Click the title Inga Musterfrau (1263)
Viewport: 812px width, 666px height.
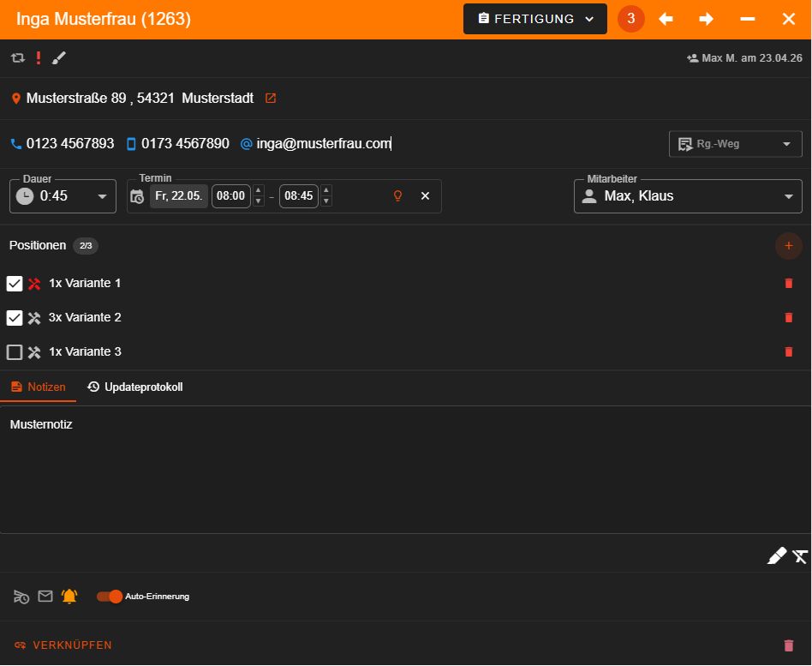[104, 19]
